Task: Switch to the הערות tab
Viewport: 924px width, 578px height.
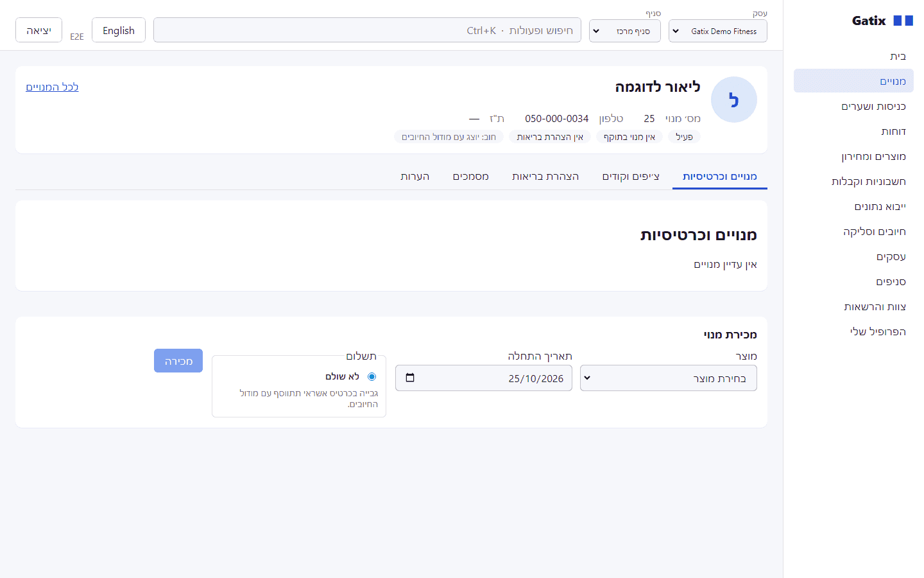Action: point(415,176)
